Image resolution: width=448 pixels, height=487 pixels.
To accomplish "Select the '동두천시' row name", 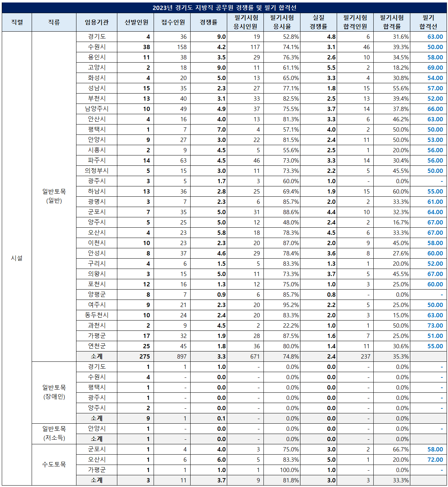I will click(x=97, y=315).
